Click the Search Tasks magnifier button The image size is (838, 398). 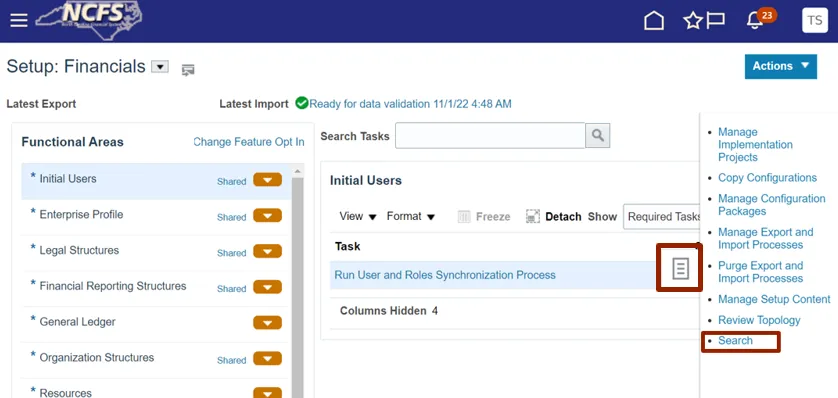(598, 136)
